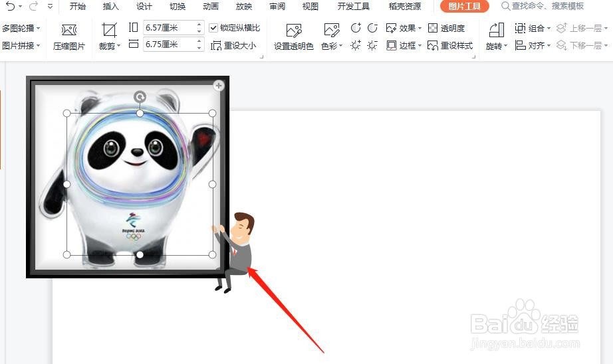Open the 稻壳资源 tab

click(x=405, y=6)
